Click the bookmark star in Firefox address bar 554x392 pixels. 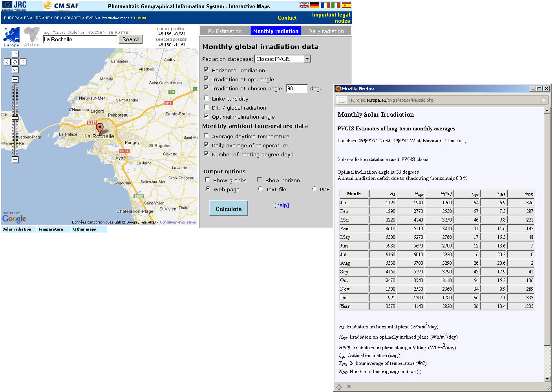(x=543, y=100)
